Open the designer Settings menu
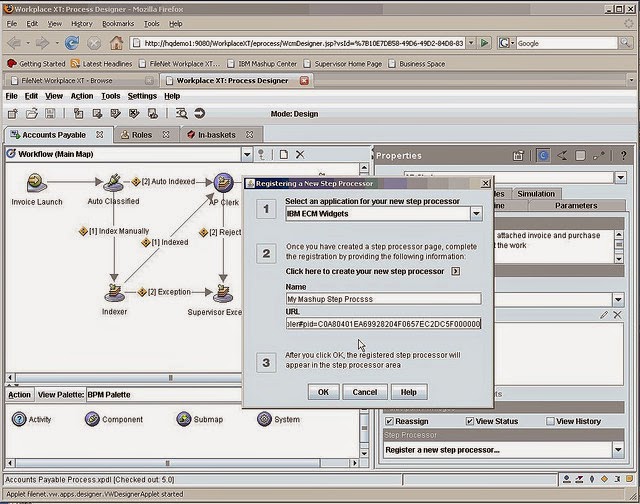This screenshot has height=504, width=640. [142, 96]
